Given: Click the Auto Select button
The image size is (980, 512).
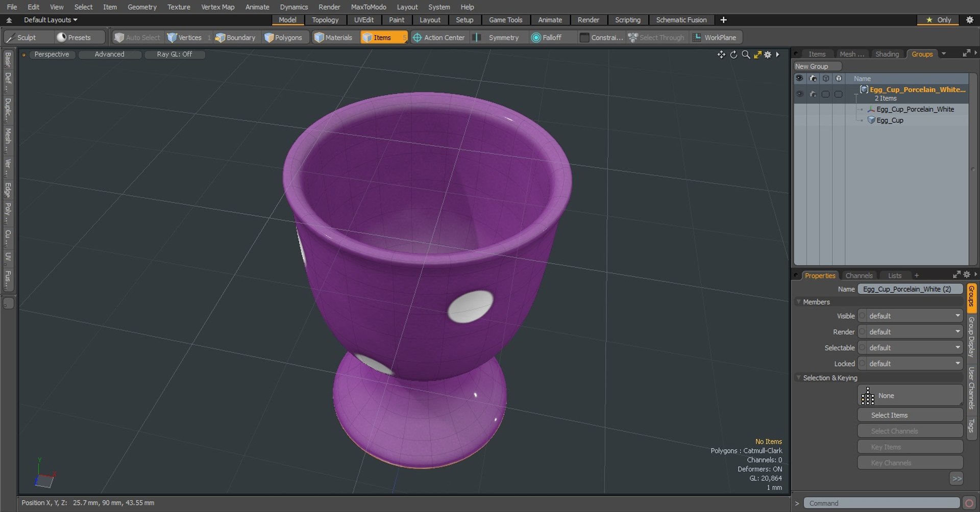Looking at the screenshot, I should pos(138,37).
